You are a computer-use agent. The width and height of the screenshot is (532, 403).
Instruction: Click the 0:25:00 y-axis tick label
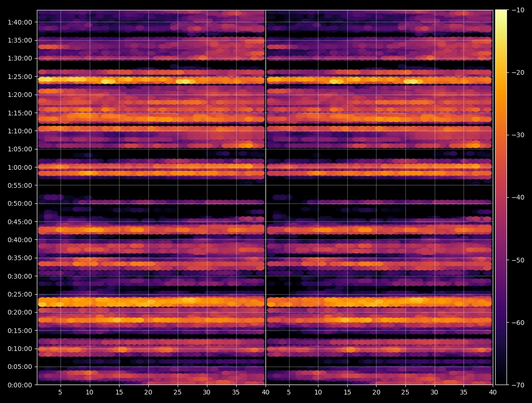20,294
